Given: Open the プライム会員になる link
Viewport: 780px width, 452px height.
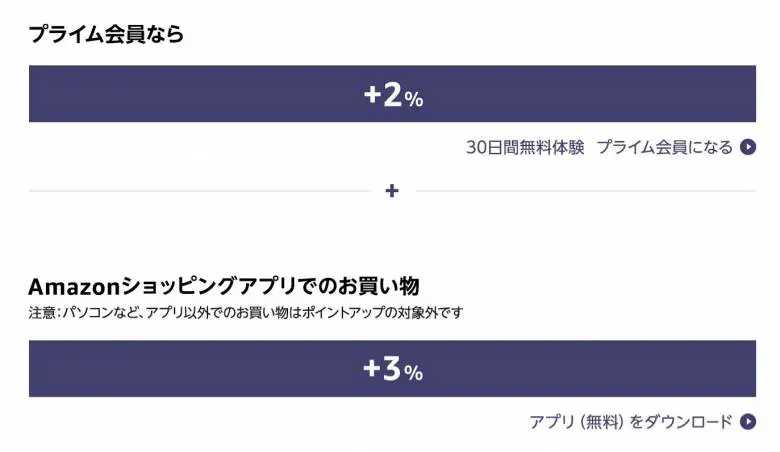Looking at the screenshot, I should tap(665, 147).
